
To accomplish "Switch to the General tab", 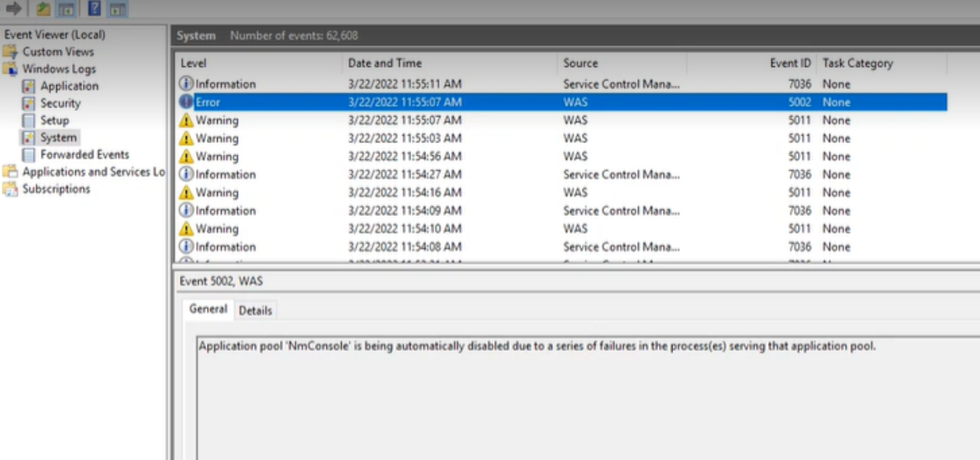I will click(208, 309).
